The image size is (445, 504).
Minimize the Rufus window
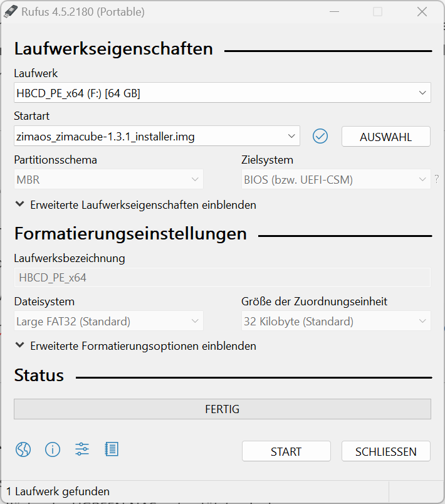(334, 12)
